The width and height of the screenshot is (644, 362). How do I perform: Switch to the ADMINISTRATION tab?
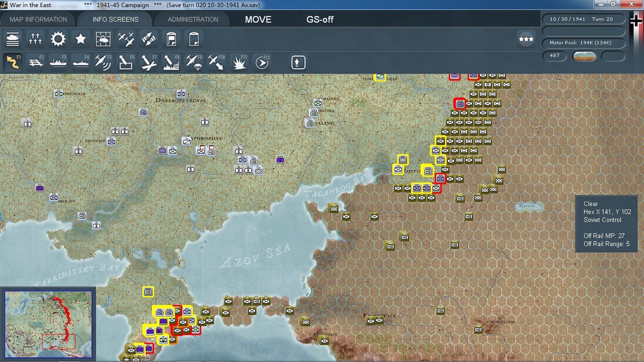tap(193, 19)
